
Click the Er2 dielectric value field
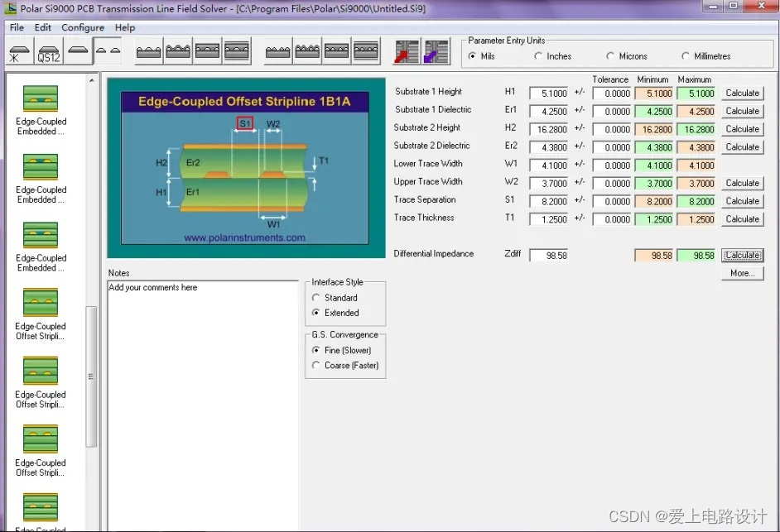[x=549, y=147]
